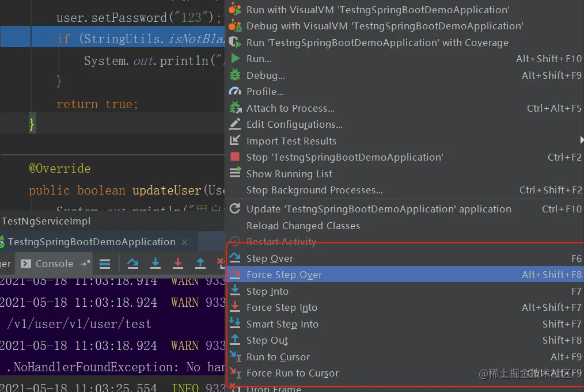
Task: Click the Attach to Process bug icon
Action: click(236, 108)
